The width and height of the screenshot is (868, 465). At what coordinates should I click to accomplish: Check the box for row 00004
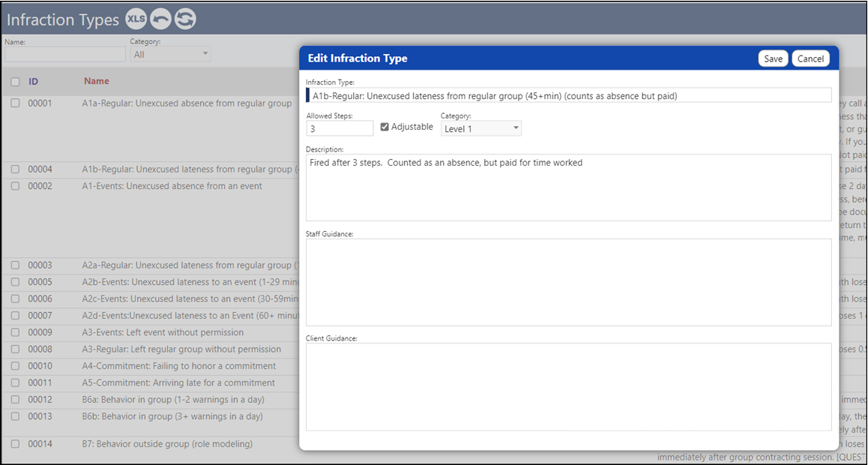[16, 169]
